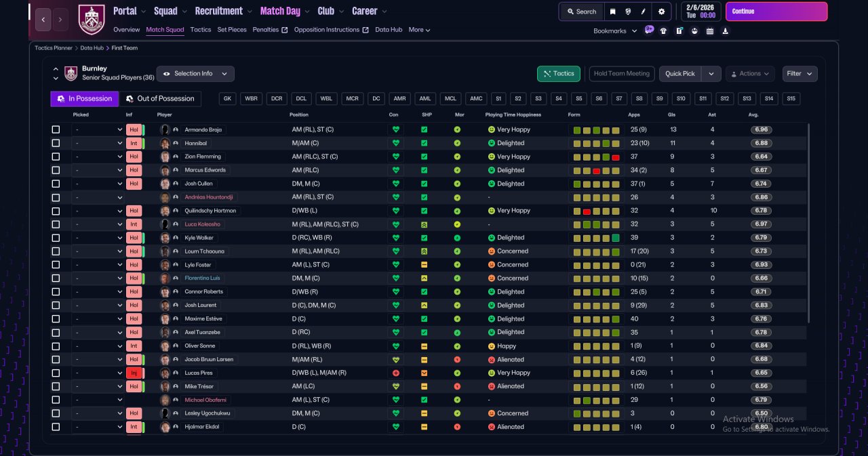This screenshot has width=868, height=456.
Task: Click the purple Continue button
Action: coord(776,12)
